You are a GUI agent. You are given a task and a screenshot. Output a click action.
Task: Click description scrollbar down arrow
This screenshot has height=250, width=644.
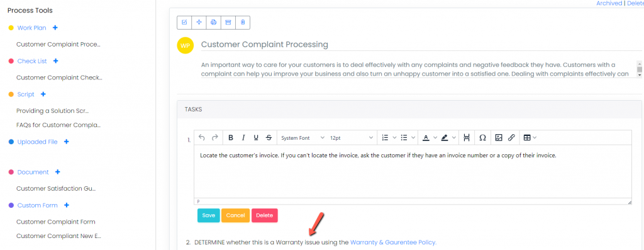[x=639, y=75]
